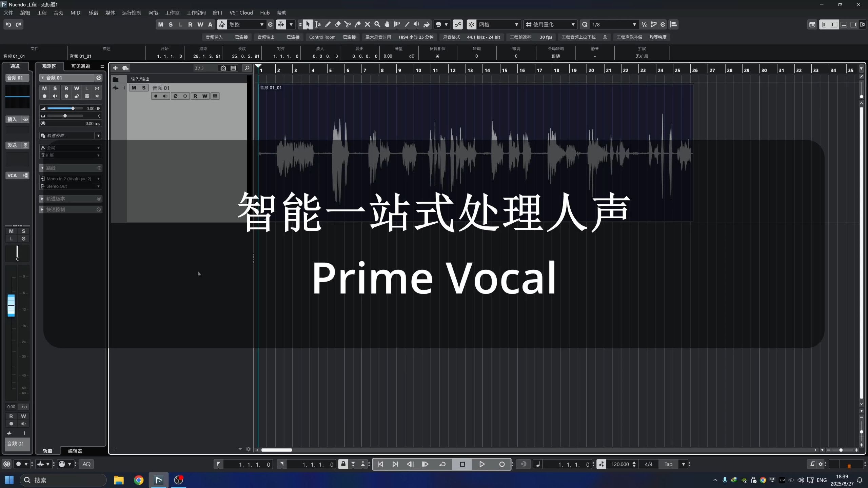Toggle Monitor speaker on the 音频 01 track
This screenshot has width=868, height=488.
click(x=165, y=96)
